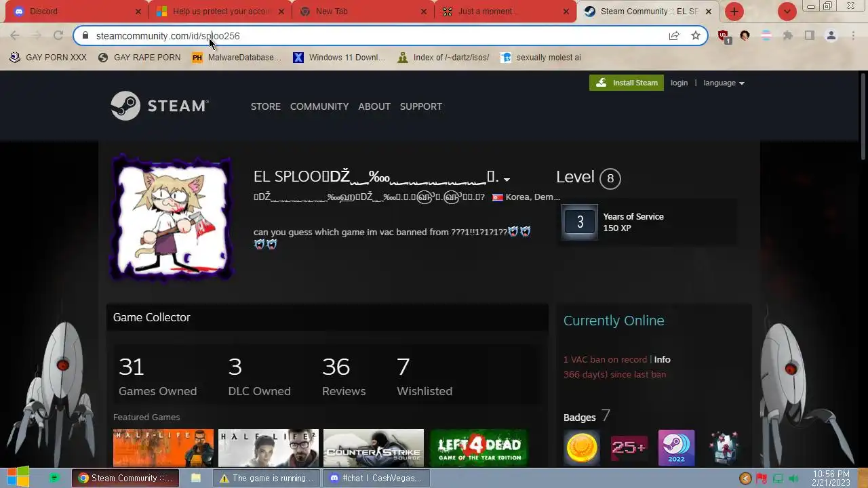
Task: Reload the page with the refresh icon
Action: (x=58, y=36)
